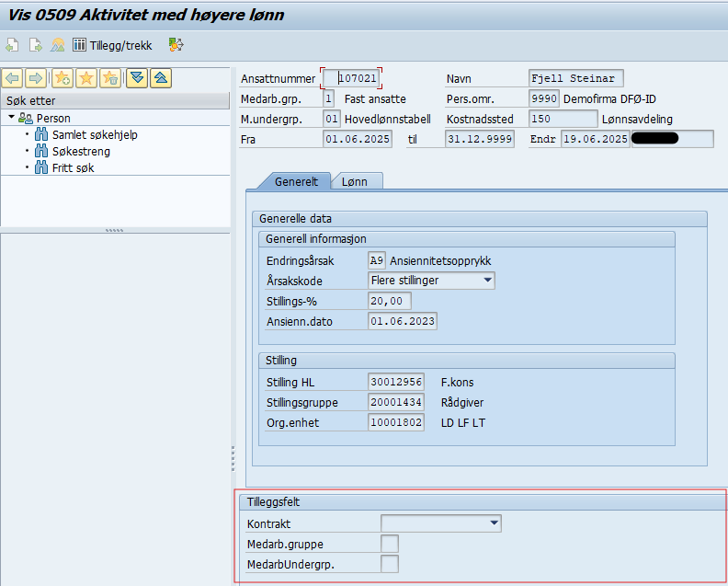Switch to the Lønn tab
The height and width of the screenshot is (586, 728).
click(x=355, y=182)
